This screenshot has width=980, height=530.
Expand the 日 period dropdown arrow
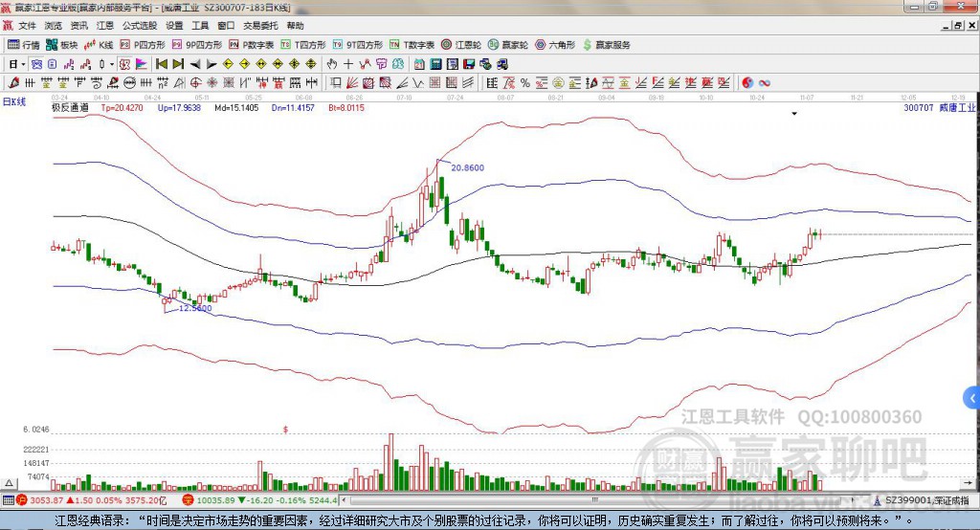click(x=23, y=64)
